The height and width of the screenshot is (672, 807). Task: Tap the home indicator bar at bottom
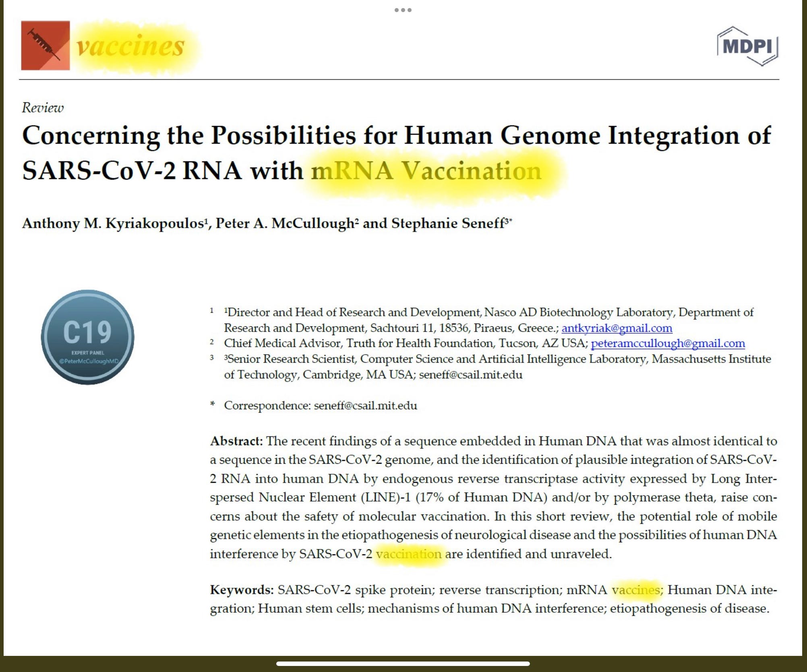tap(403, 664)
